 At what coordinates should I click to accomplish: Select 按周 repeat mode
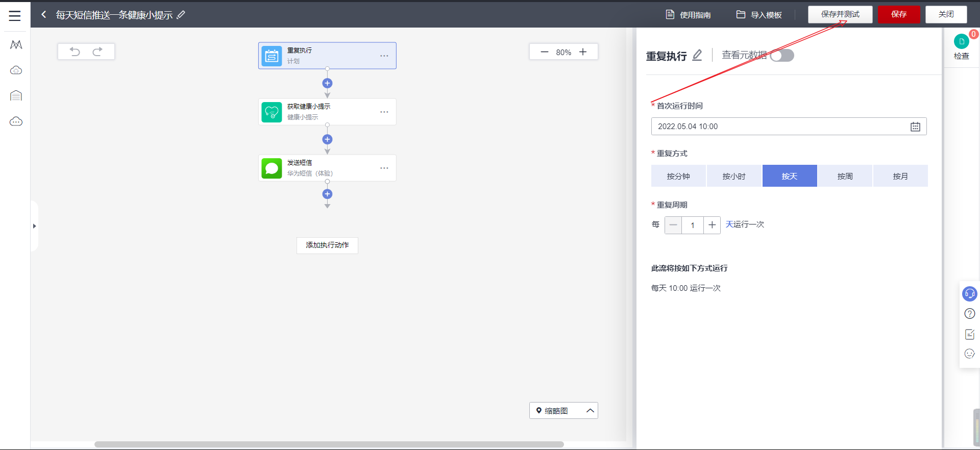(x=845, y=176)
